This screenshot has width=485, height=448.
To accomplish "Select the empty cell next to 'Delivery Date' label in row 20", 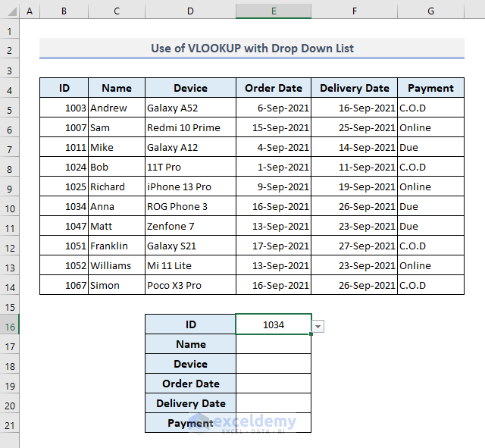I will pyautogui.click(x=274, y=403).
